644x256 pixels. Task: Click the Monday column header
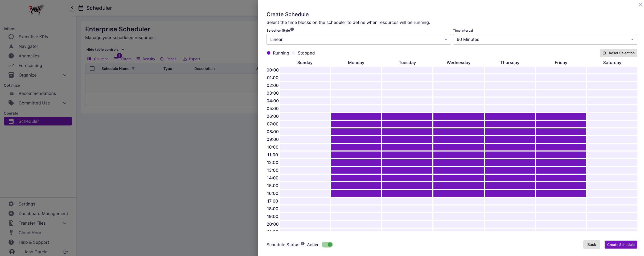(x=356, y=62)
